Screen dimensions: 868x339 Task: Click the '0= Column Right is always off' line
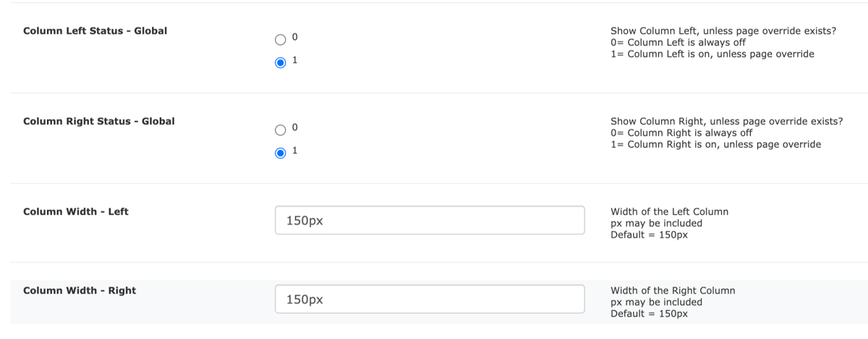pos(681,133)
